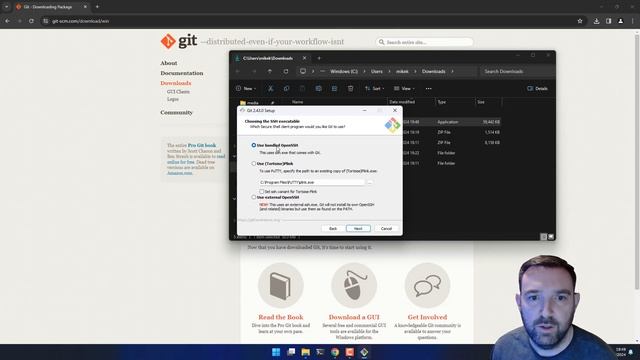Switch Explorer to the large icons layout
Viewport: 640px width, 360px height.
pos(551,237)
